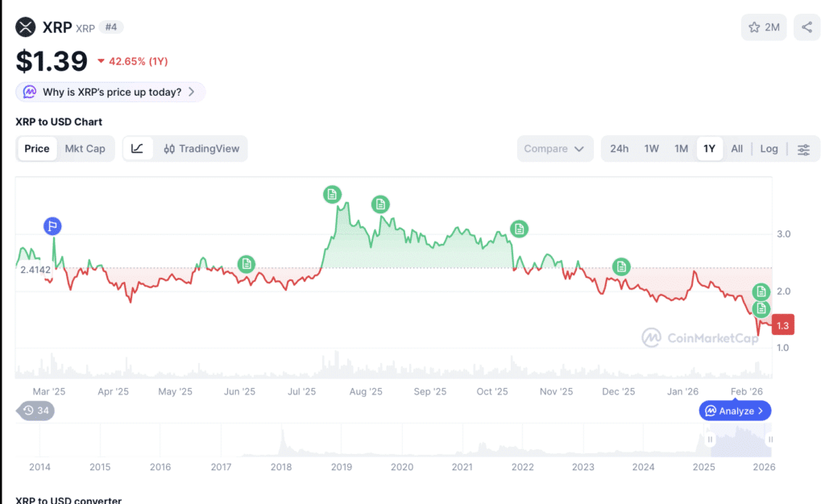Click the #4 rank badge
Viewport: 825px width, 504px height.
[111, 27]
